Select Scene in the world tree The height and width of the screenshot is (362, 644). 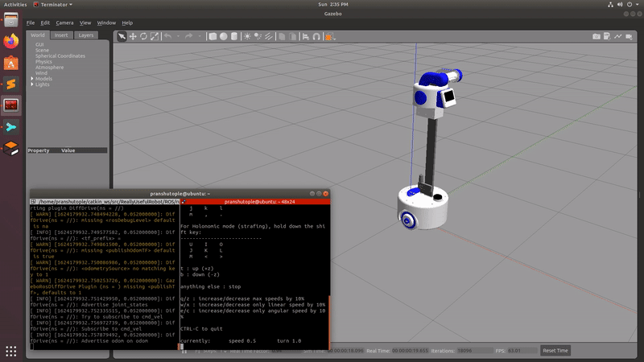tap(42, 50)
